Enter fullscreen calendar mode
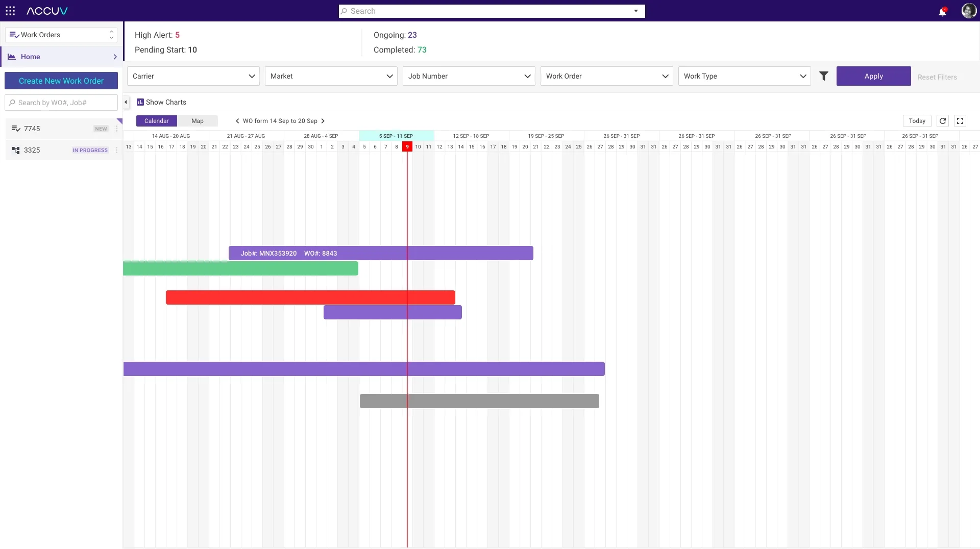Screen dimensions: 980x549 (960, 121)
